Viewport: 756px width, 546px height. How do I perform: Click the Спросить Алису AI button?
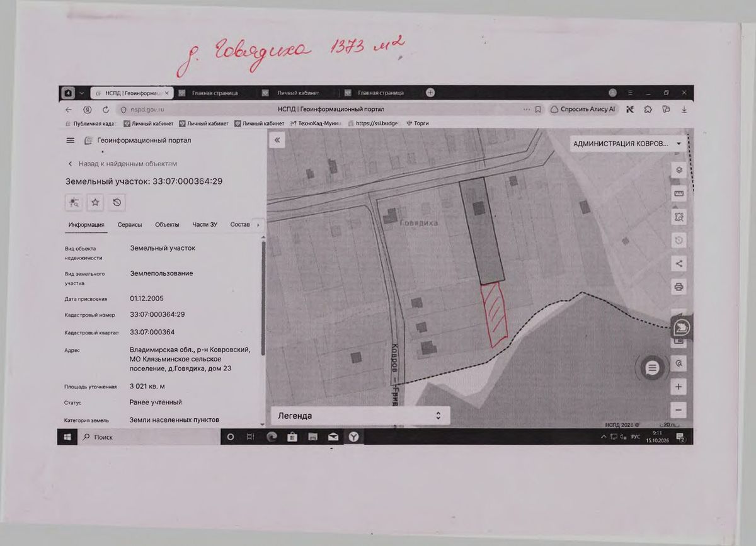click(583, 109)
